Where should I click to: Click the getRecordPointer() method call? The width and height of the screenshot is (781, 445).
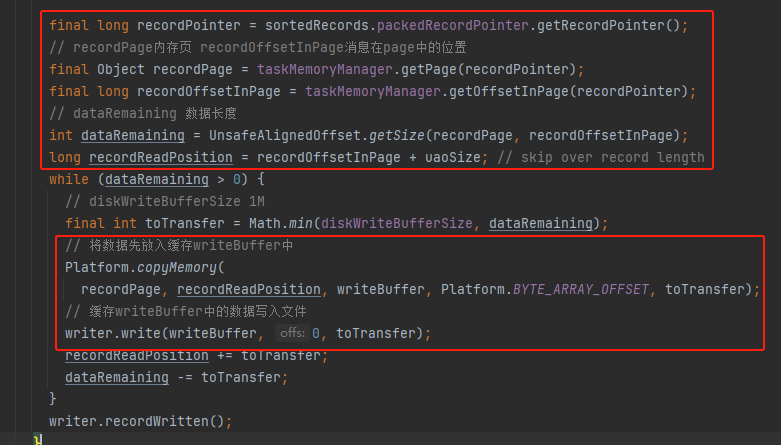[609, 25]
